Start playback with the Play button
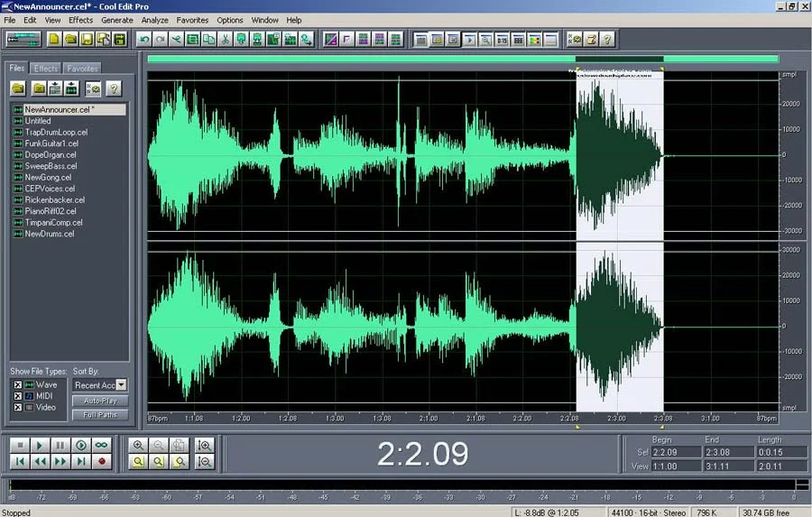 pos(40,445)
